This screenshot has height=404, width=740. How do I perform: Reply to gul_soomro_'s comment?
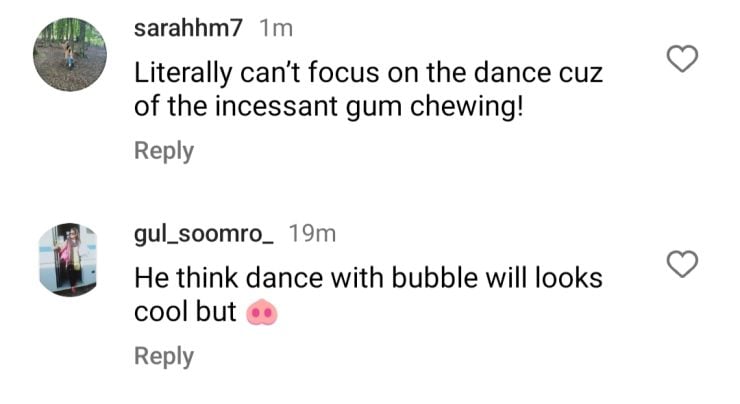point(164,356)
